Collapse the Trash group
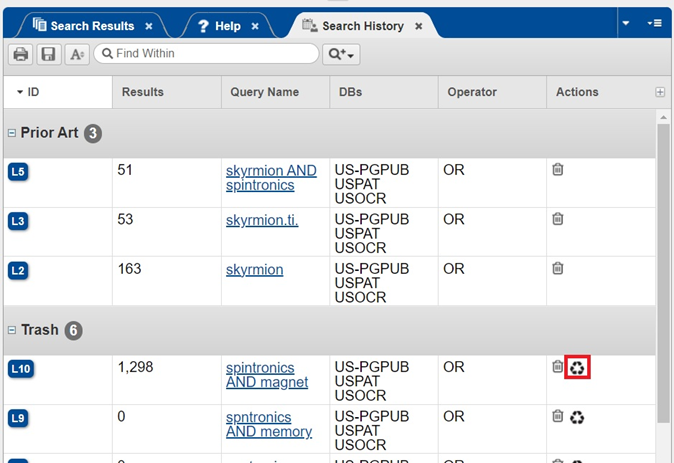 [12, 330]
